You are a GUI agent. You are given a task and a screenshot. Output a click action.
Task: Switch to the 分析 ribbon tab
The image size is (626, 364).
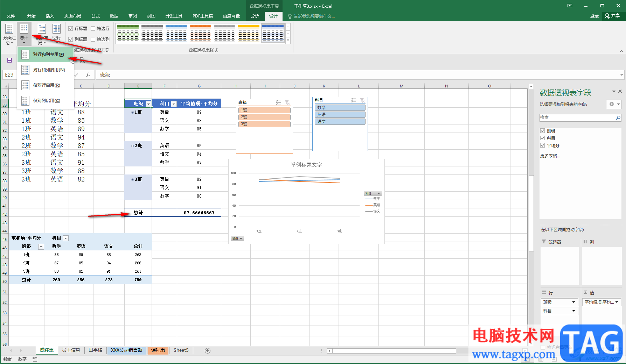pos(255,16)
